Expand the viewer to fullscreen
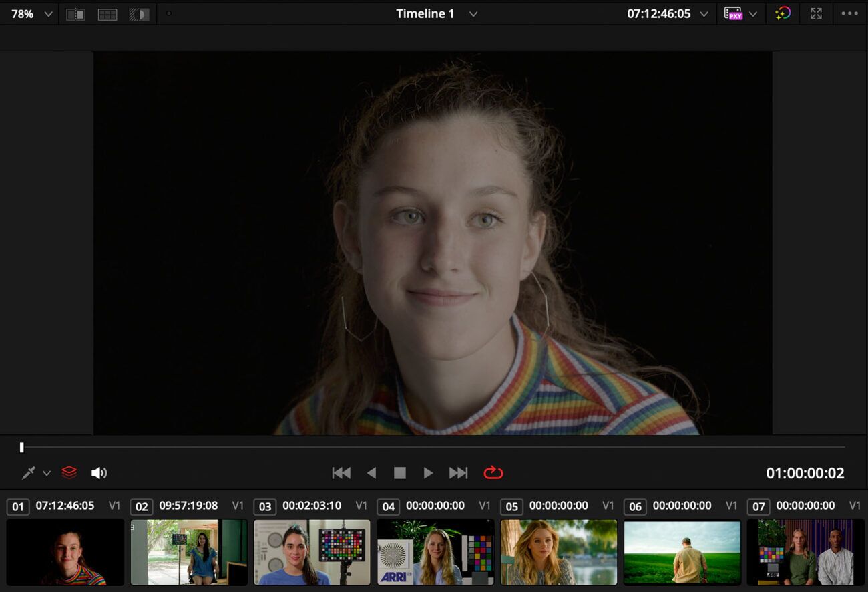 coord(816,13)
